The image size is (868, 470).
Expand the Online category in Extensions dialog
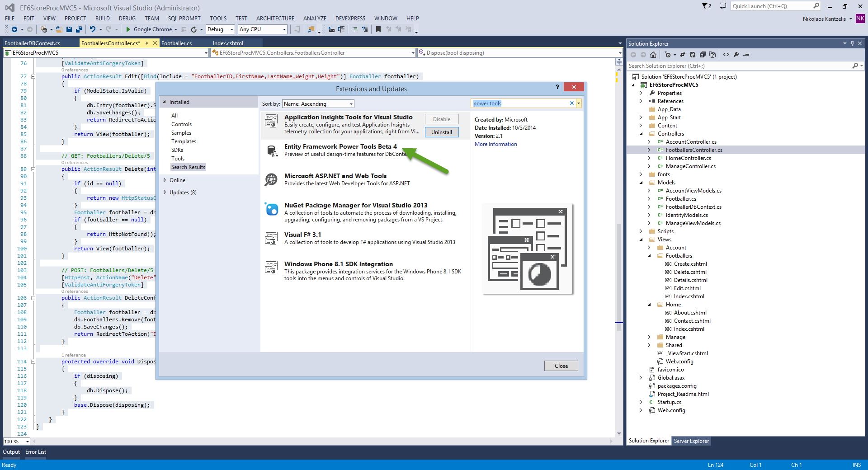pos(165,180)
